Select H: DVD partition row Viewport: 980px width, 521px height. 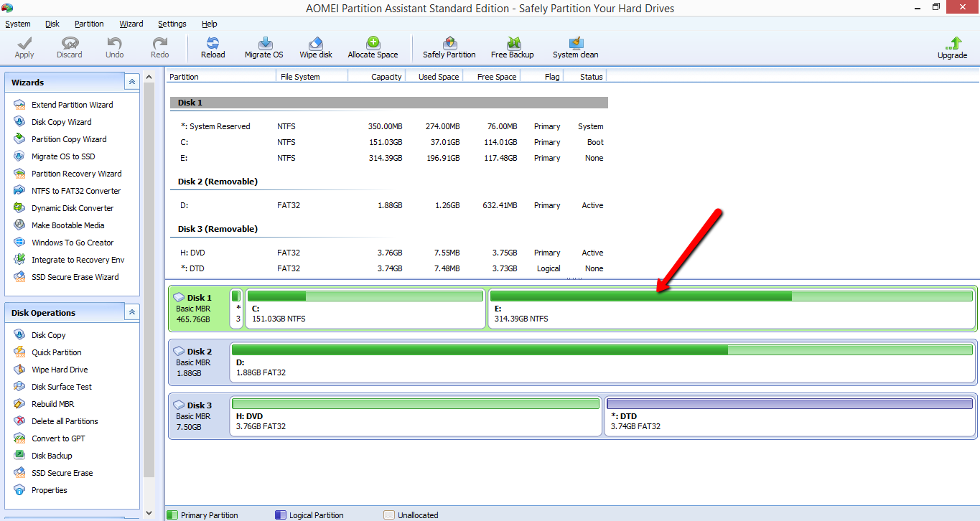point(388,253)
